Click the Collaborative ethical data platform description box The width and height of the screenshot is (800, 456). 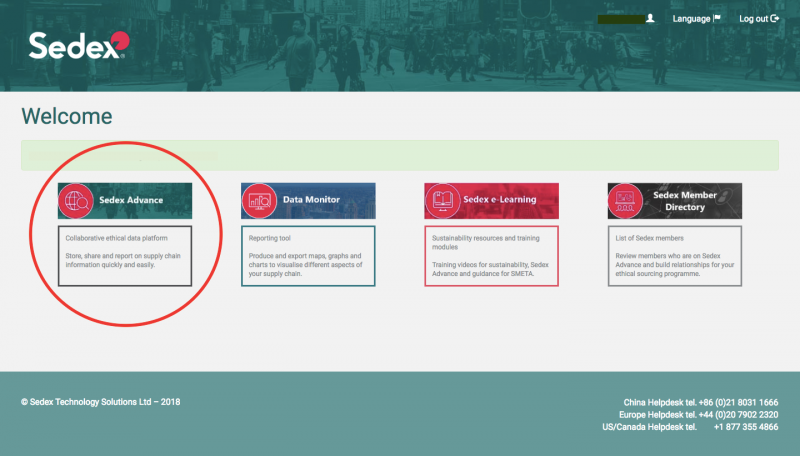(124, 255)
